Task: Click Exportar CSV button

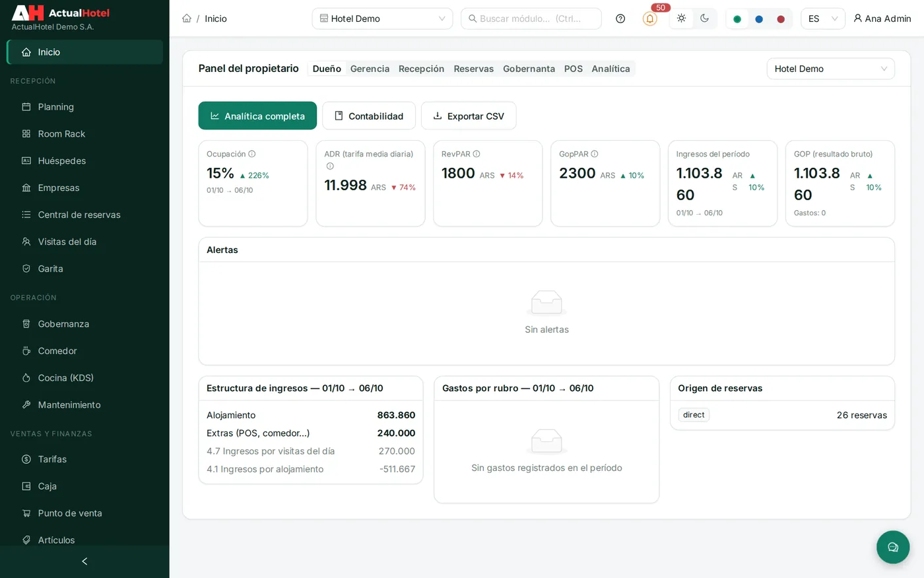Action: click(x=469, y=116)
